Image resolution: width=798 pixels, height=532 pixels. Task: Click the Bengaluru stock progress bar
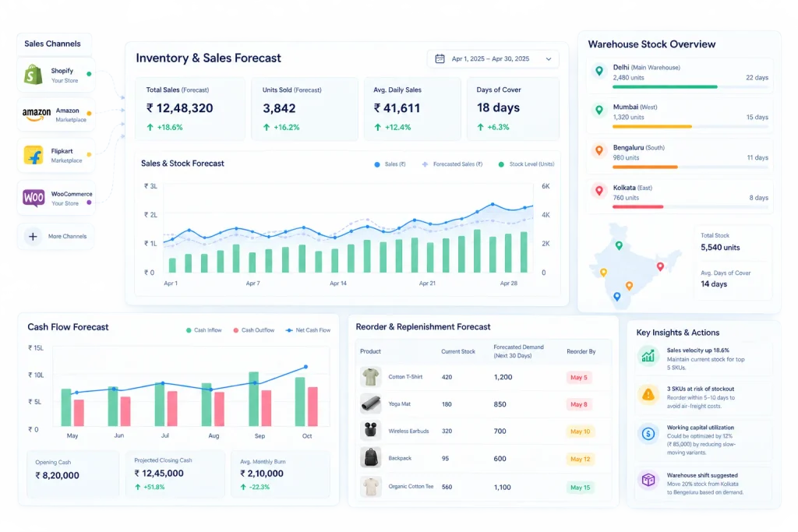click(690, 167)
